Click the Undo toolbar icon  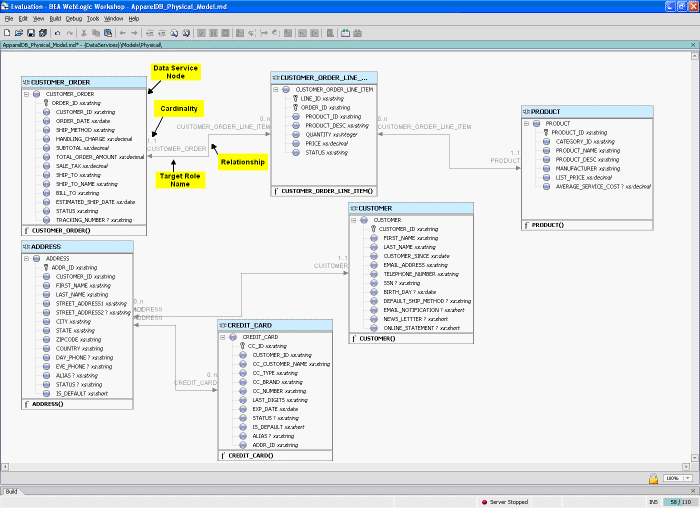pos(58,33)
